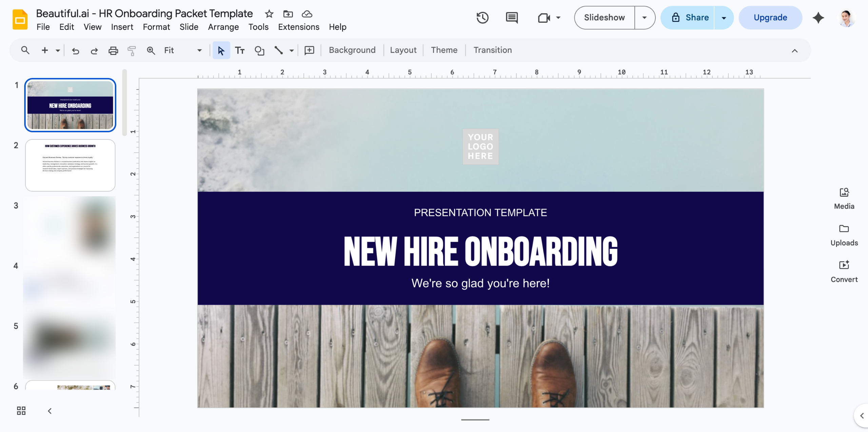This screenshot has width=868, height=432.
Task: Expand the Fit zoom dropdown
Action: [199, 51]
